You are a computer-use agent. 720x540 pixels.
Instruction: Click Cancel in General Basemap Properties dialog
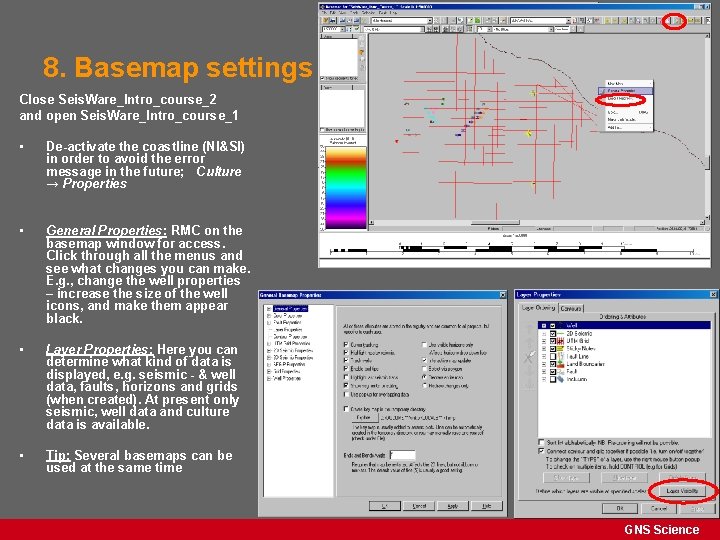419,506
